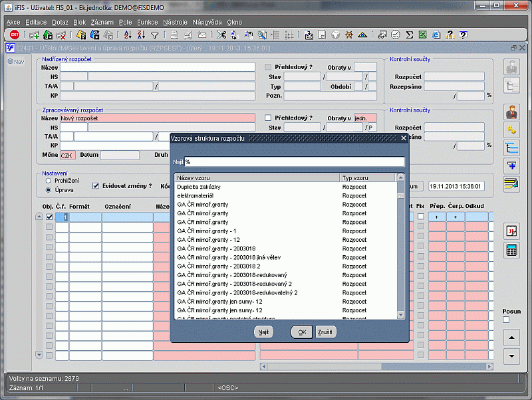Open the Editace menu

(36, 22)
